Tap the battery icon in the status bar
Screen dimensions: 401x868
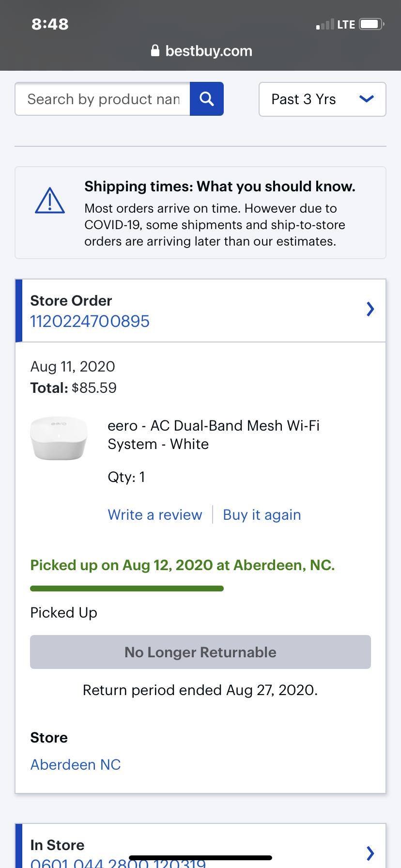(370, 24)
